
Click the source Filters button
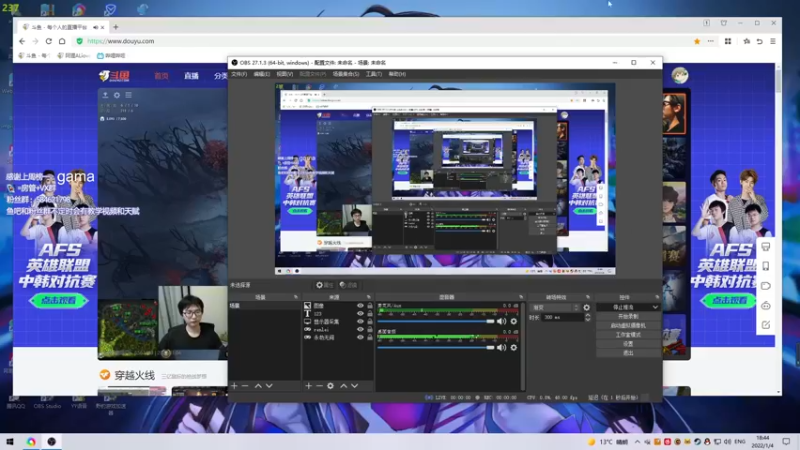click(348, 285)
